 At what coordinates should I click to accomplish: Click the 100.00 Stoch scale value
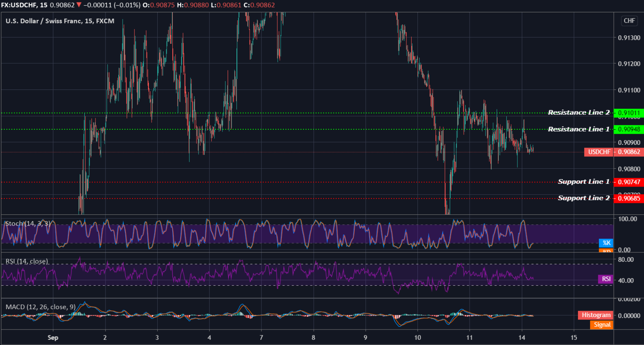(x=627, y=219)
